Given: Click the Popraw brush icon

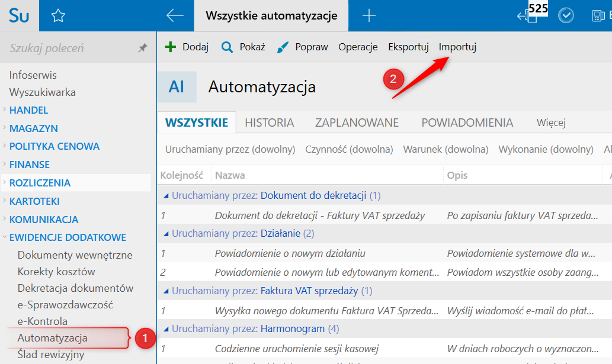Looking at the screenshot, I should coord(283,47).
